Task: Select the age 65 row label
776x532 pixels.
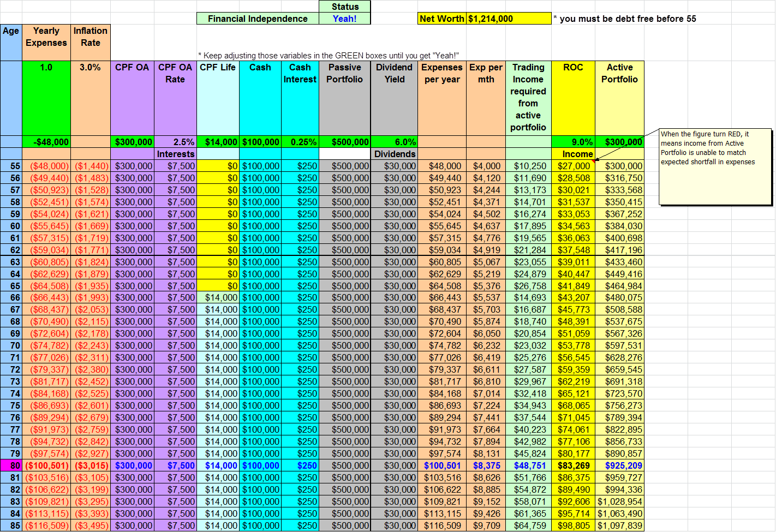Action: [11, 286]
